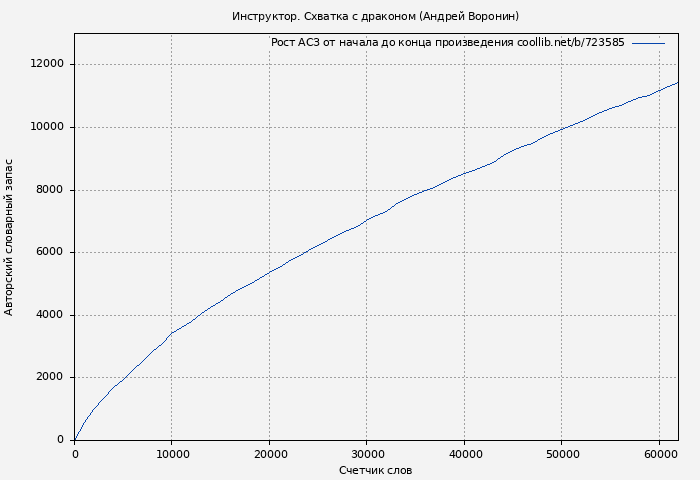
Task: Pick the 8000 y-axis tick label
Action: (50, 190)
